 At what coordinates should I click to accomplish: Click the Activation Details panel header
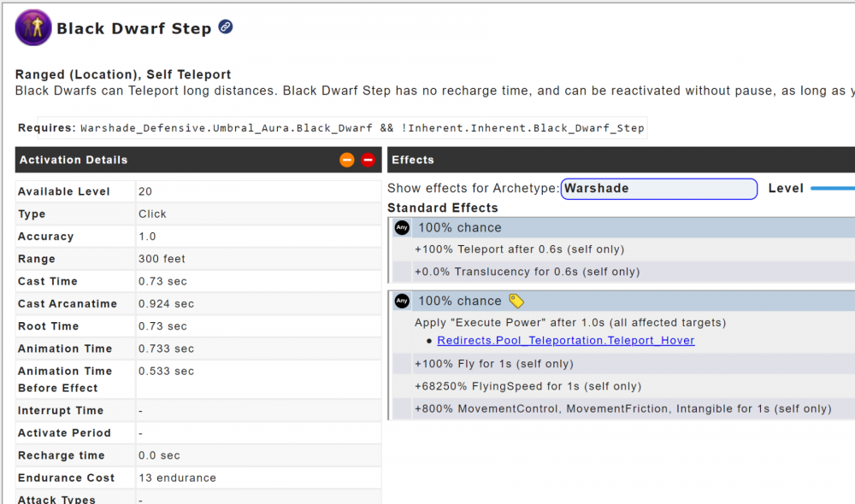coord(171,160)
